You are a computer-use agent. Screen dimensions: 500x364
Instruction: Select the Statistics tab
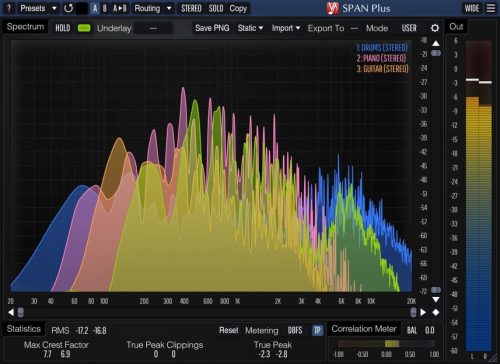(24, 329)
